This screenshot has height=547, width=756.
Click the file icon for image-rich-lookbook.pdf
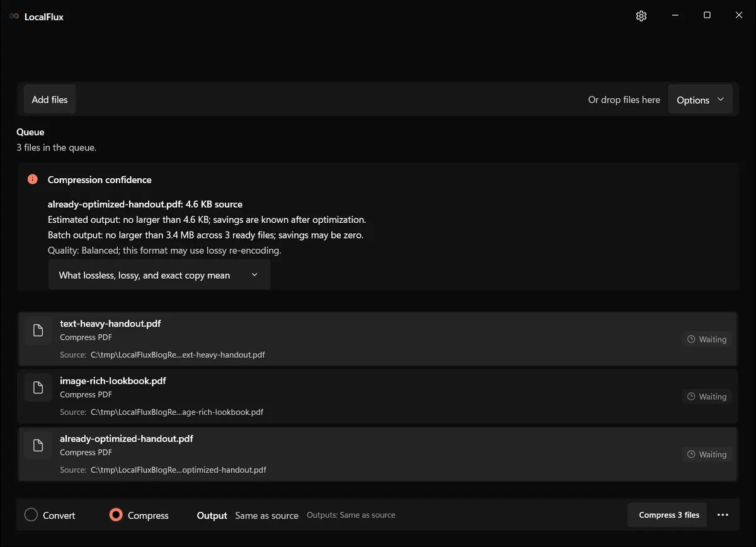pos(38,388)
